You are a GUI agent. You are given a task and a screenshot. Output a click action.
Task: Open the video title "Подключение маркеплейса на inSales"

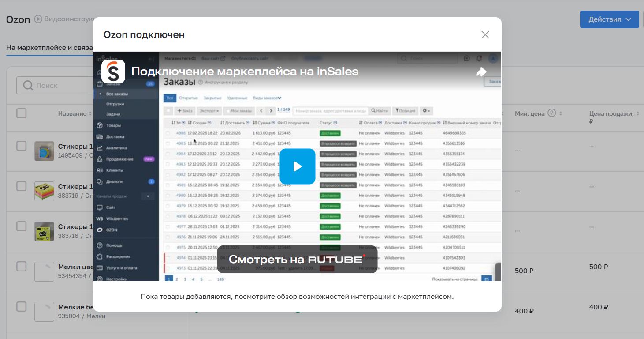(x=245, y=72)
